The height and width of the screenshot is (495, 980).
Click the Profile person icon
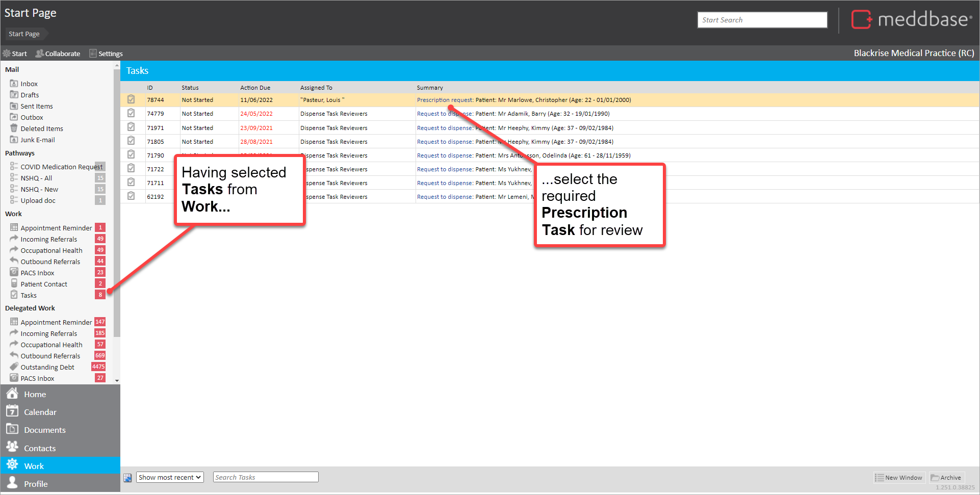click(x=12, y=483)
